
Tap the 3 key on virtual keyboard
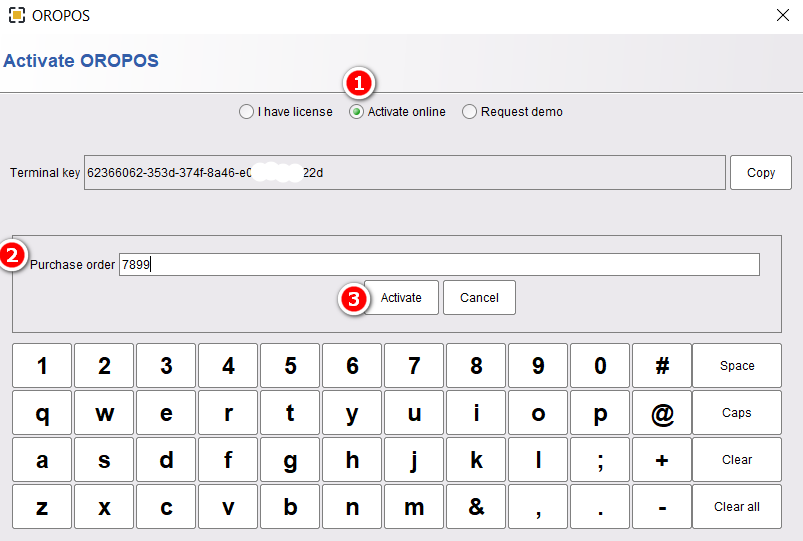point(166,366)
